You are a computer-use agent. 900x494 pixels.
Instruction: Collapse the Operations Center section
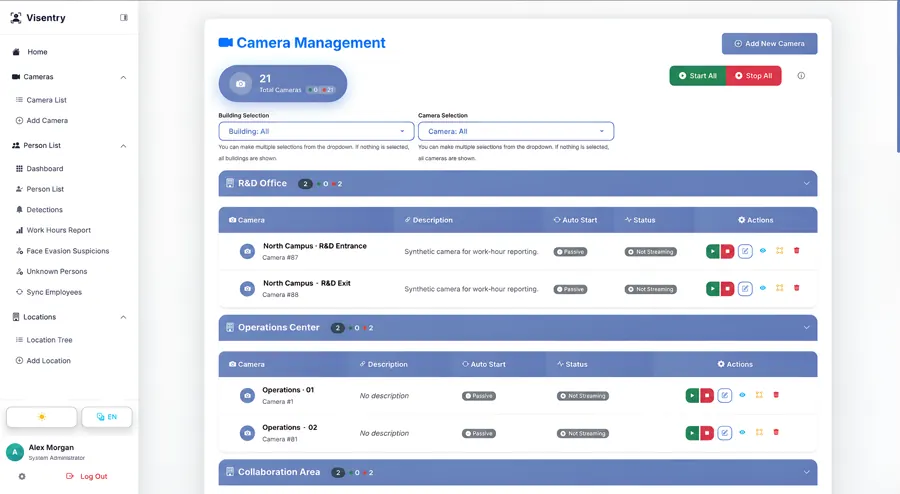coord(806,328)
